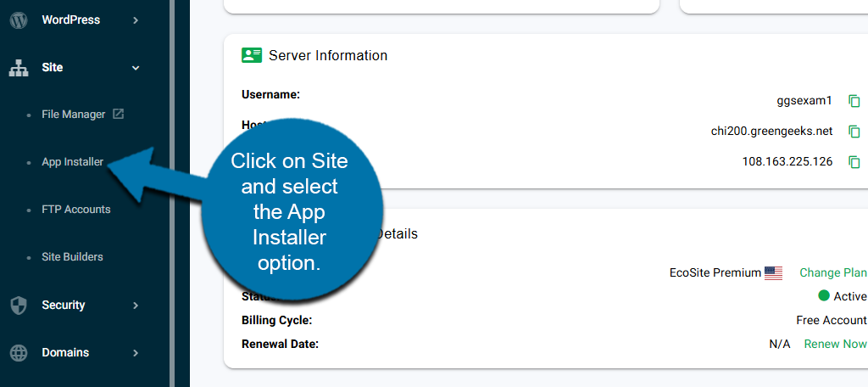The height and width of the screenshot is (387, 868).
Task: Copy IP address 108.163.225.126 with copy icon
Action: pyautogui.click(x=854, y=162)
